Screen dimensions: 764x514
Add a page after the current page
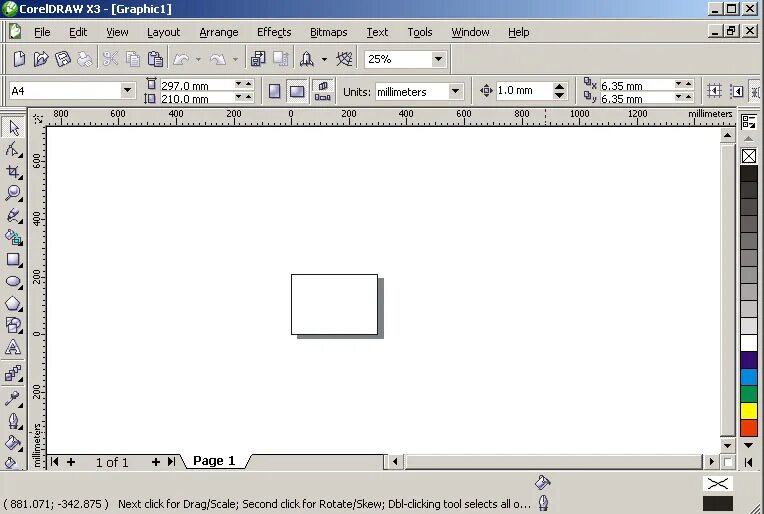click(x=156, y=462)
